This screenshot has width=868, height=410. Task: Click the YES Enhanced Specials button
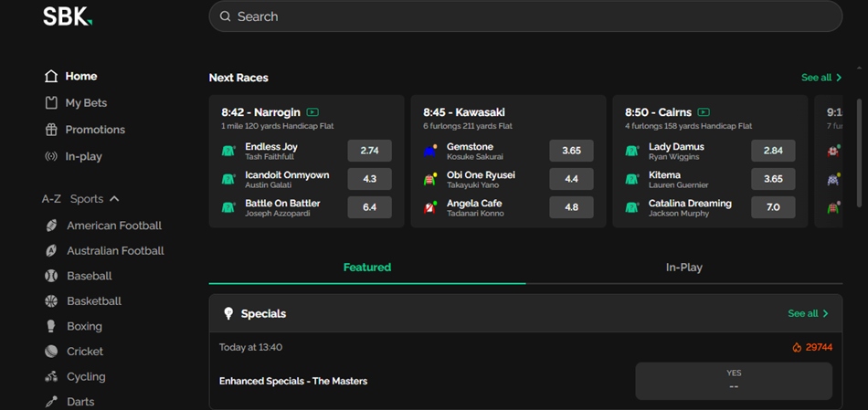pyautogui.click(x=734, y=381)
